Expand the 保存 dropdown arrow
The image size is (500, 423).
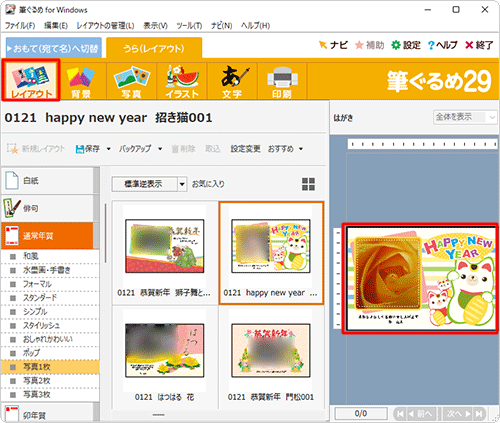coord(108,149)
